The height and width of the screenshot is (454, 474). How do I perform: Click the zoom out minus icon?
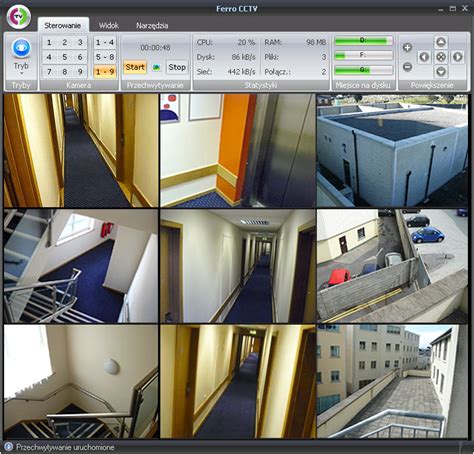(407, 67)
